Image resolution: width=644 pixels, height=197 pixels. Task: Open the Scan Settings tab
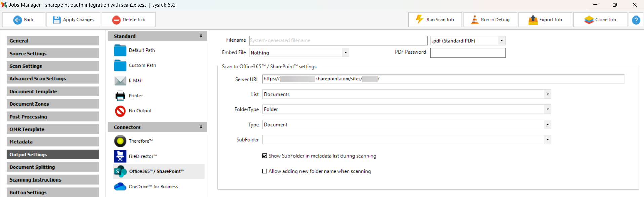tap(53, 66)
